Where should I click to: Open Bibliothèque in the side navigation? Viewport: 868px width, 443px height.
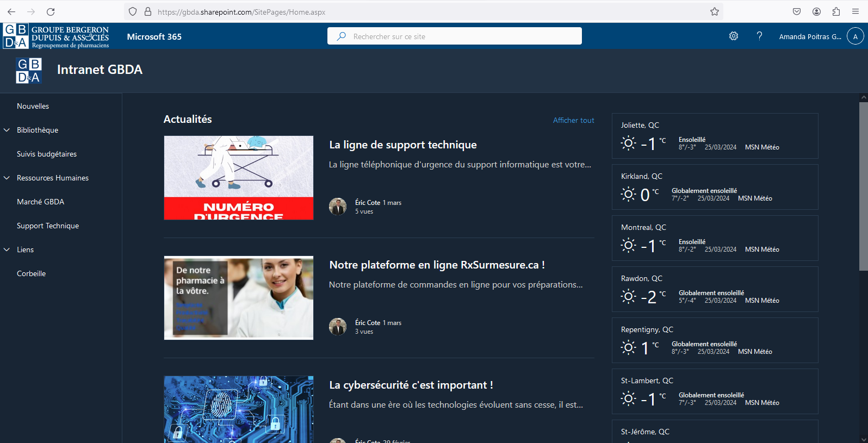click(38, 130)
